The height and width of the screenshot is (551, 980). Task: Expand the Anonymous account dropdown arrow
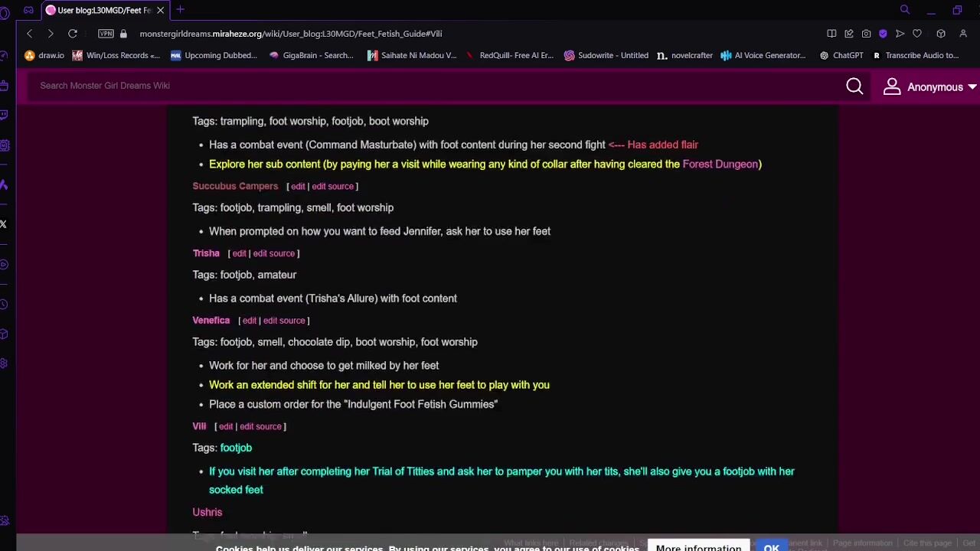pos(972,87)
